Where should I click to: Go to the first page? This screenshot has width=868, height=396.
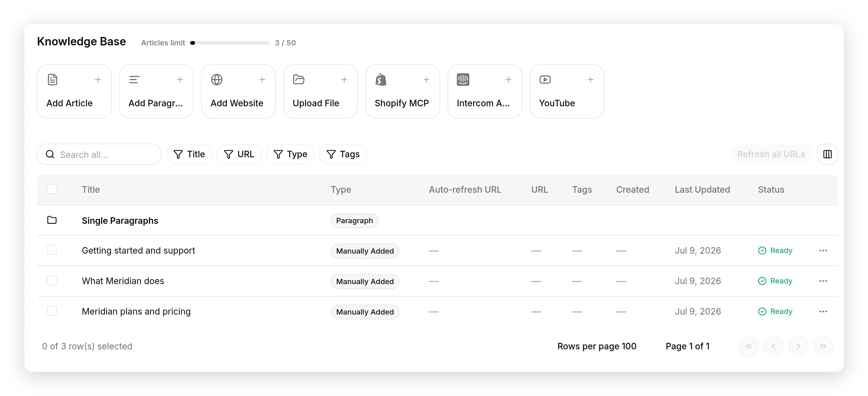click(x=749, y=346)
